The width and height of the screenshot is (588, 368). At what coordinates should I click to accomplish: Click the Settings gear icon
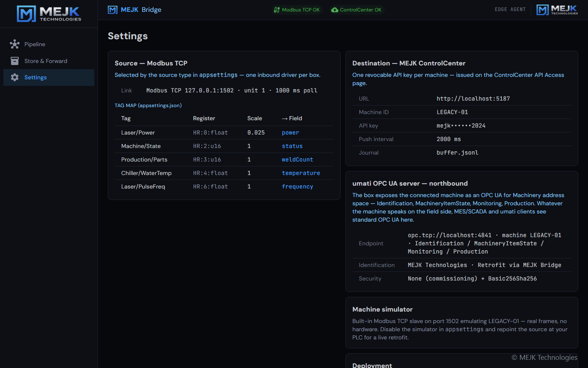click(x=15, y=77)
